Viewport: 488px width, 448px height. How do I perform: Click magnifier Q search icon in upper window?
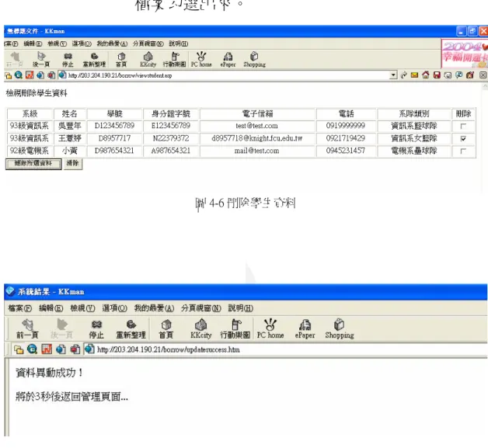[19, 75]
